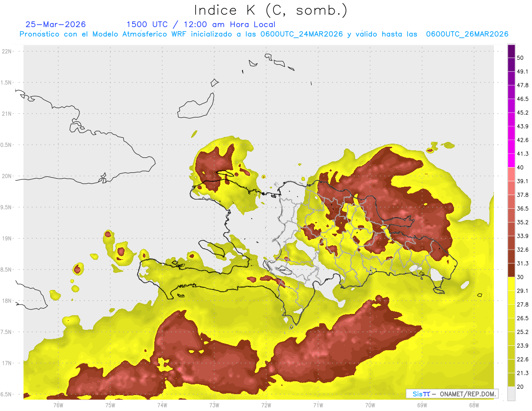Viewport: 532px width, 411px height.
Task: Click the 1500 UTC hora local text
Action: pos(200,24)
